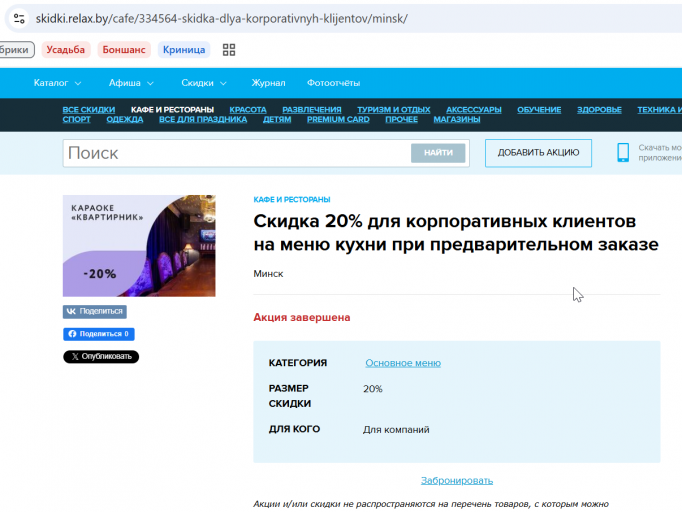Open the Криница bookmark
682x512 pixels.
coord(184,50)
